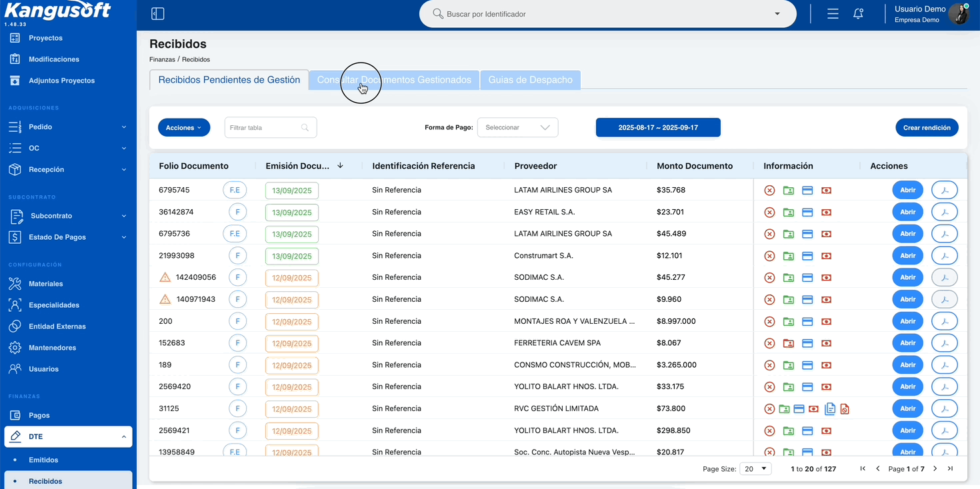980x489 pixels.
Task: Select Recibidos Pendientes de Gestión tab
Action: pos(229,80)
